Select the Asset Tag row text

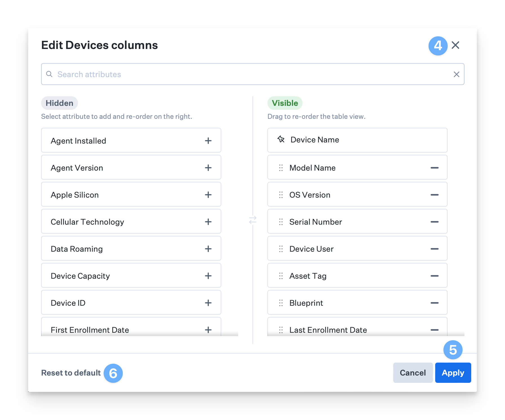(x=308, y=276)
